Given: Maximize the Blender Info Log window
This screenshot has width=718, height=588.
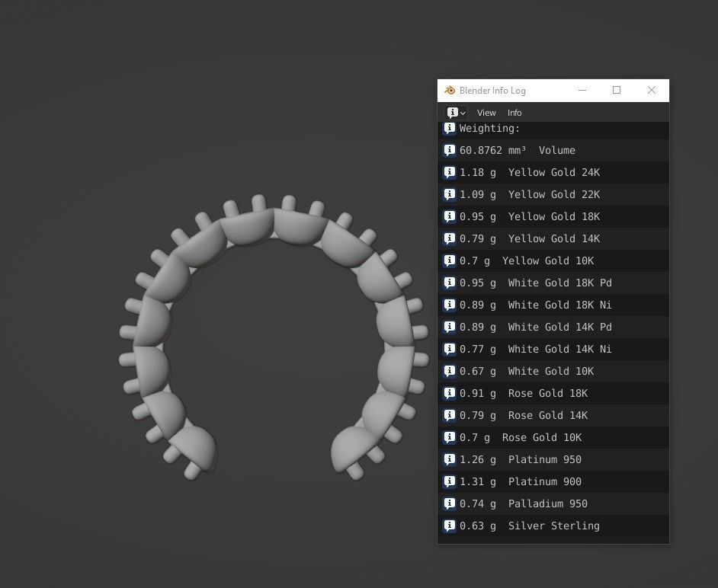Looking at the screenshot, I should point(617,90).
